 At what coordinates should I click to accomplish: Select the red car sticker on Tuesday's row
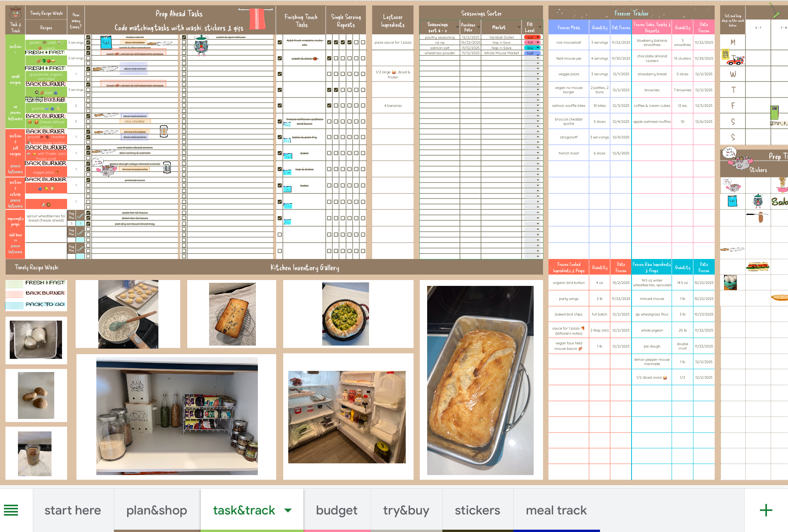coord(736,61)
